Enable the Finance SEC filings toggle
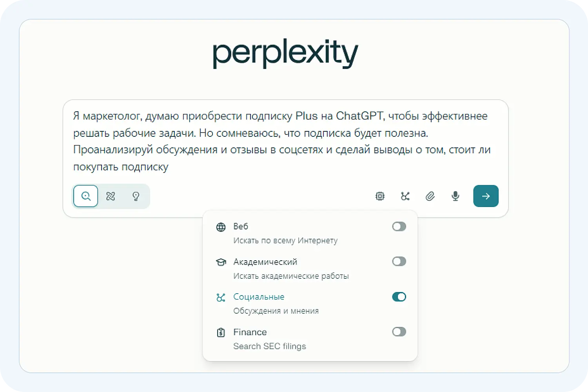Screen dimensions: 588x392 [399, 332]
